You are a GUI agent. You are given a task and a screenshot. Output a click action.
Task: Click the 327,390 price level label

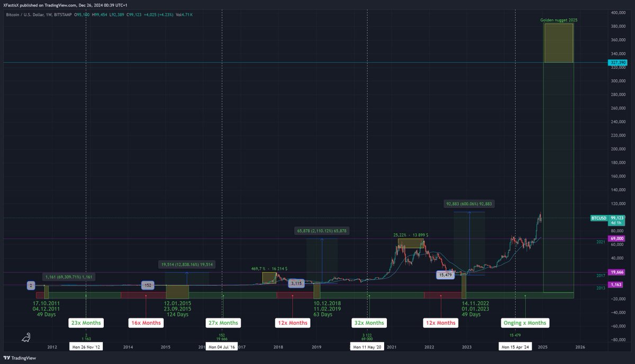[619, 62]
